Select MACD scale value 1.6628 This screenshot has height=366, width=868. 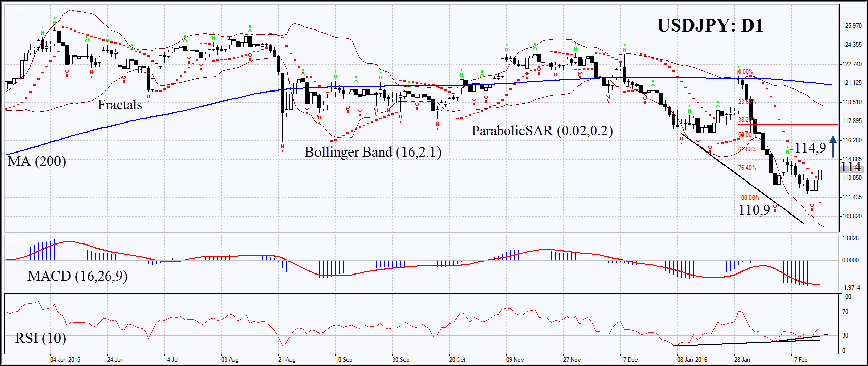pyautogui.click(x=851, y=238)
